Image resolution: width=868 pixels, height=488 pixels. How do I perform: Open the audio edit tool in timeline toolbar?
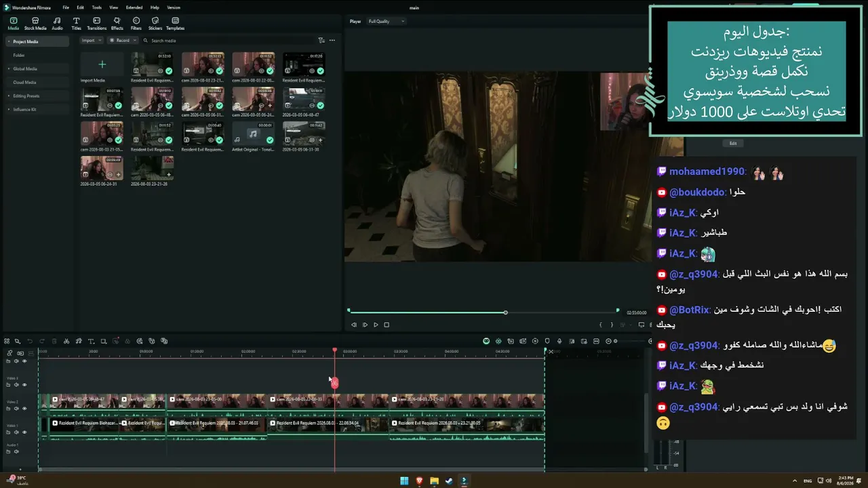(x=79, y=341)
